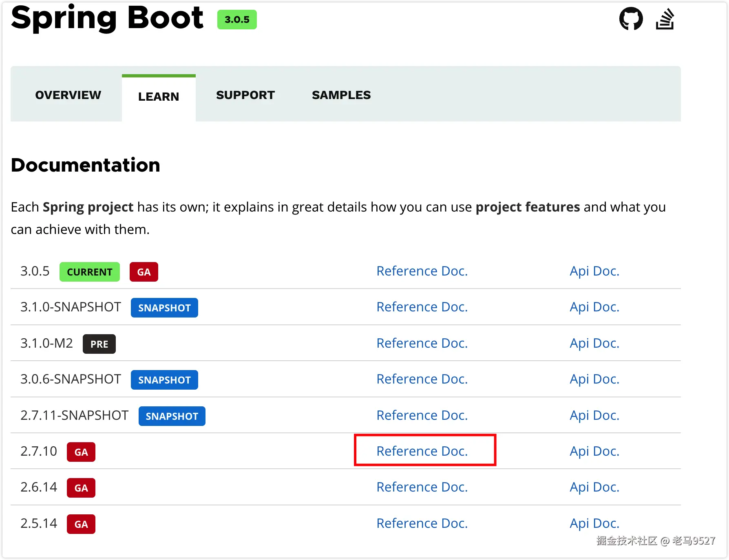Go to the Samples tab
The image size is (729, 560).
tap(341, 95)
